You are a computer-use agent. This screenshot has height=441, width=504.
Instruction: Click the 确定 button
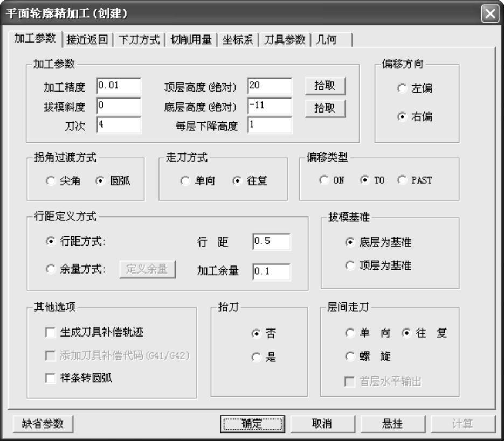click(x=252, y=424)
